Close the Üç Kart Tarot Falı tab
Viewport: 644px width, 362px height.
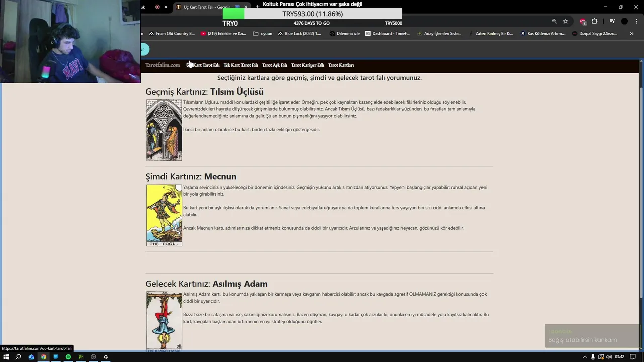tap(245, 7)
